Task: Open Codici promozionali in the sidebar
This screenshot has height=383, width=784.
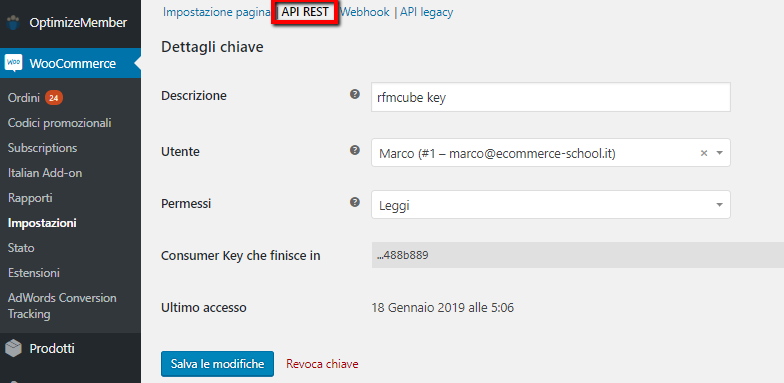Action: (x=60, y=123)
